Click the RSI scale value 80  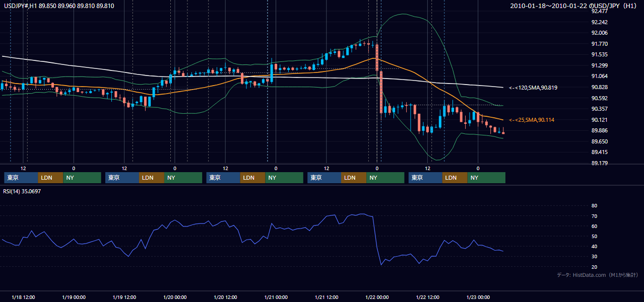594,206
